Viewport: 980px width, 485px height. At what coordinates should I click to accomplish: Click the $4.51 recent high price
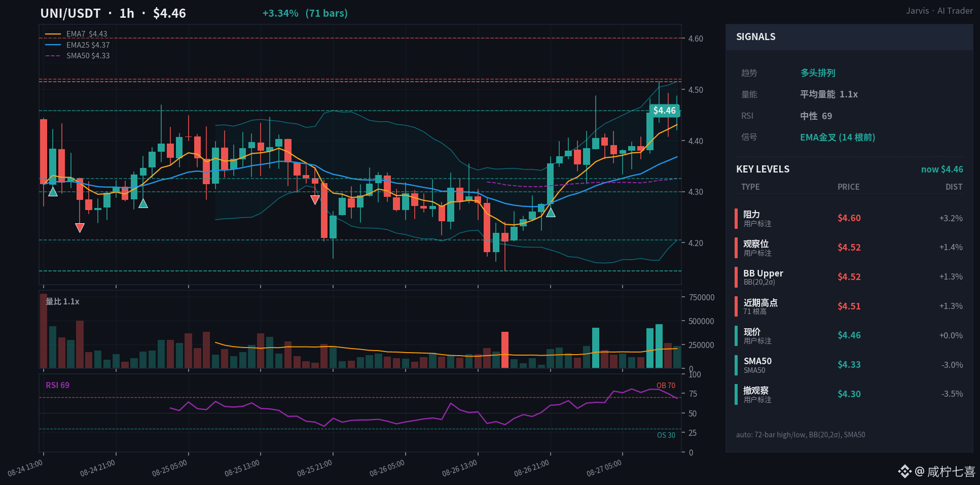pos(849,306)
